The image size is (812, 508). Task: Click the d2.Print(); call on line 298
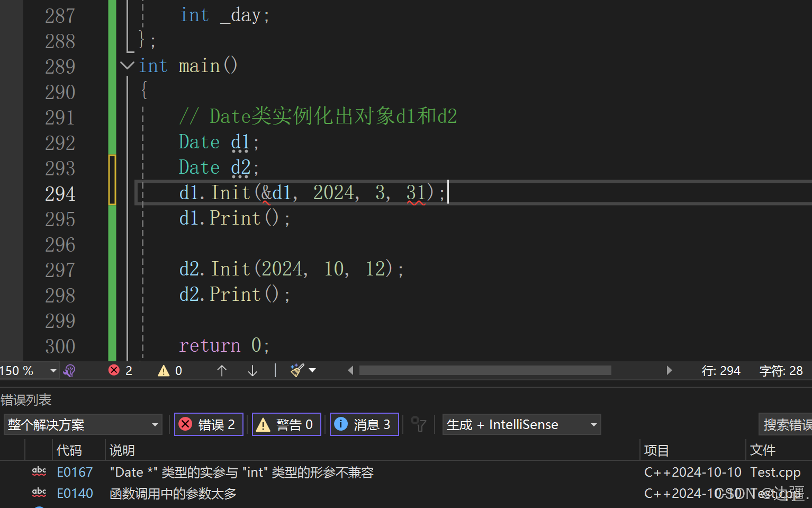234,294
